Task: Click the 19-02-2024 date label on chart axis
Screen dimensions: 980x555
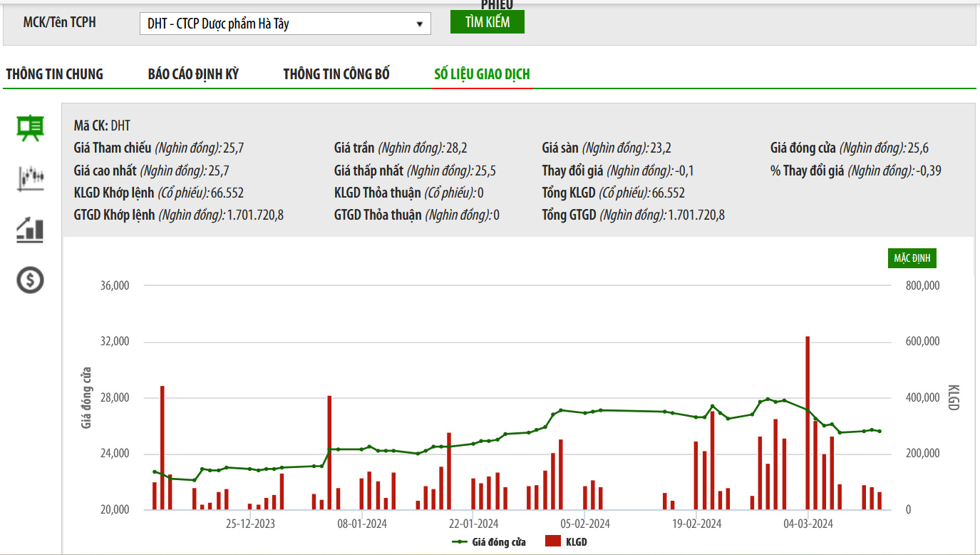Action: pos(697,524)
